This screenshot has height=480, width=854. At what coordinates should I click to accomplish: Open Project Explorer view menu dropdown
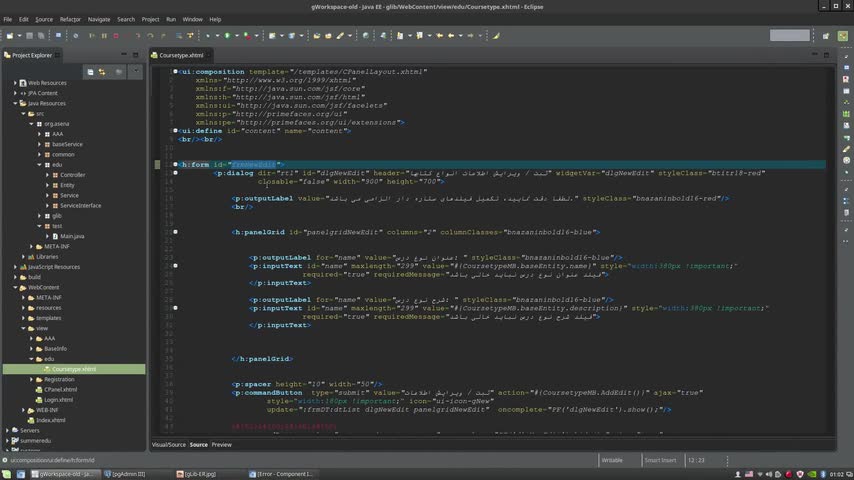[136, 72]
